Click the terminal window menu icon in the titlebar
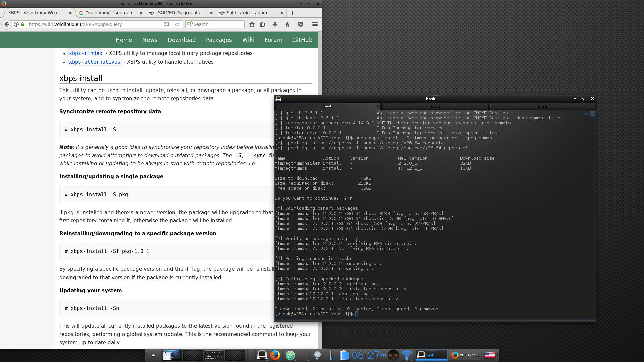The image size is (644, 362). pyautogui.click(x=278, y=99)
